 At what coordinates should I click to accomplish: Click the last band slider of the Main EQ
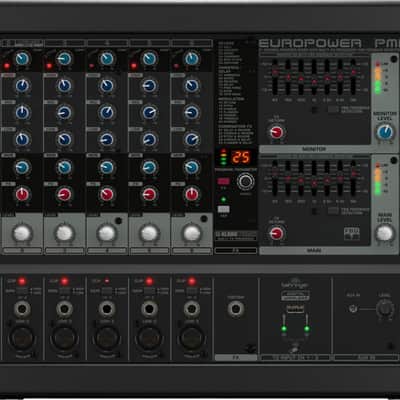(353, 178)
